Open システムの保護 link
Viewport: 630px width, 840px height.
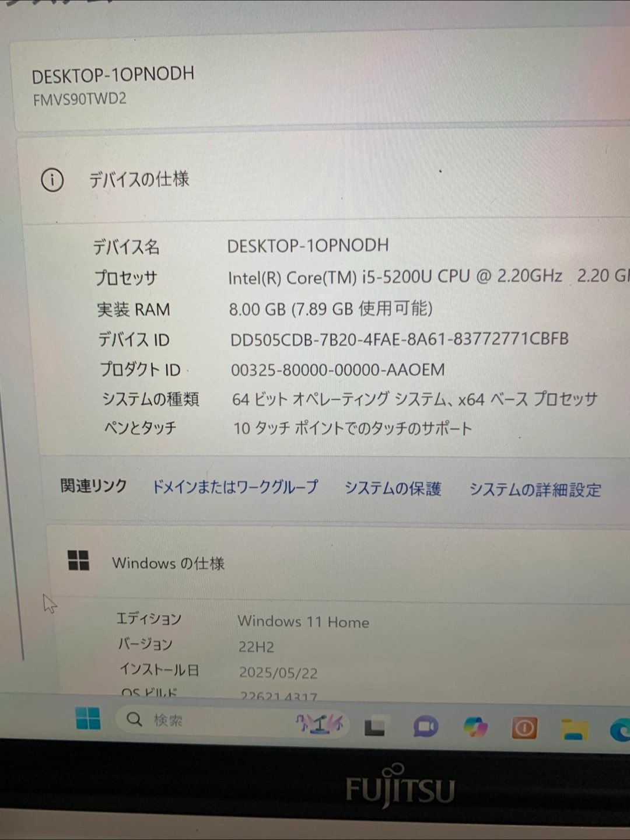coord(393,488)
